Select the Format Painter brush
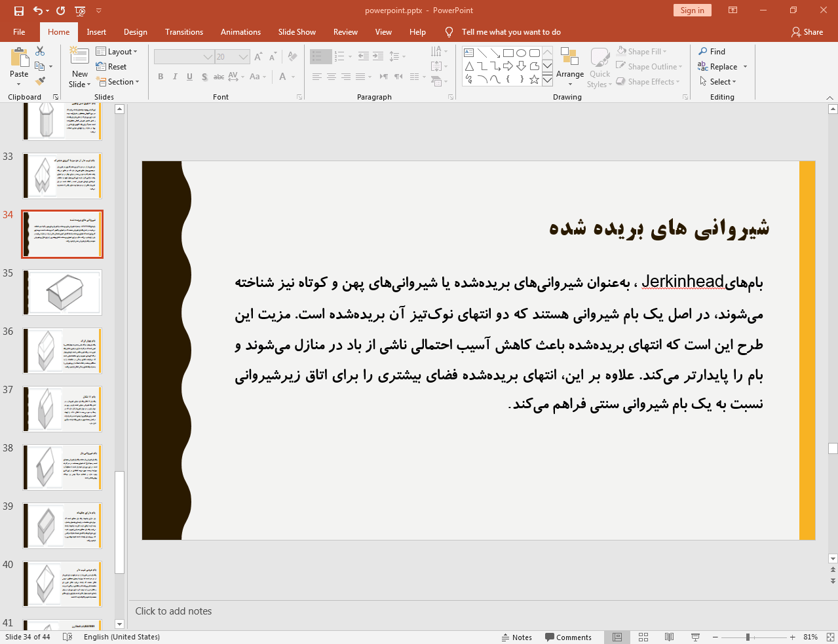 pyautogui.click(x=40, y=81)
